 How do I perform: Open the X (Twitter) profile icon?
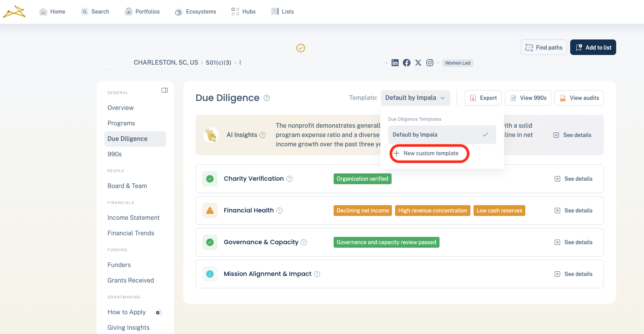pos(418,63)
